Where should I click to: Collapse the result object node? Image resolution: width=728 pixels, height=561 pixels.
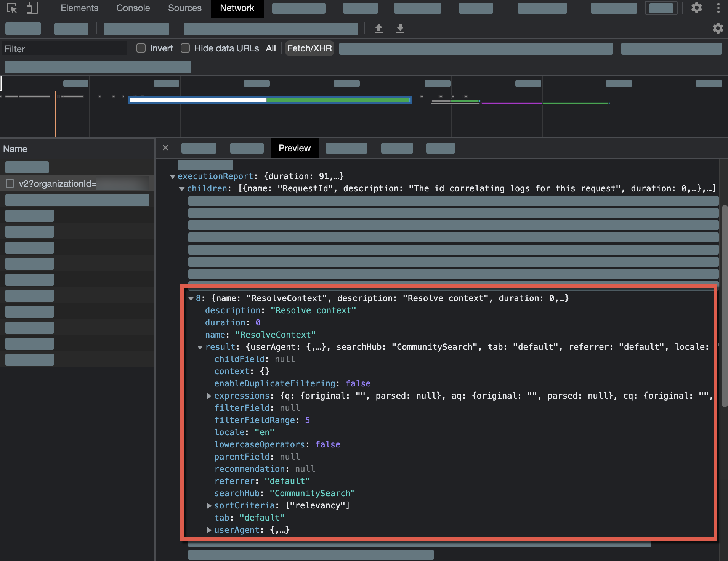(200, 347)
